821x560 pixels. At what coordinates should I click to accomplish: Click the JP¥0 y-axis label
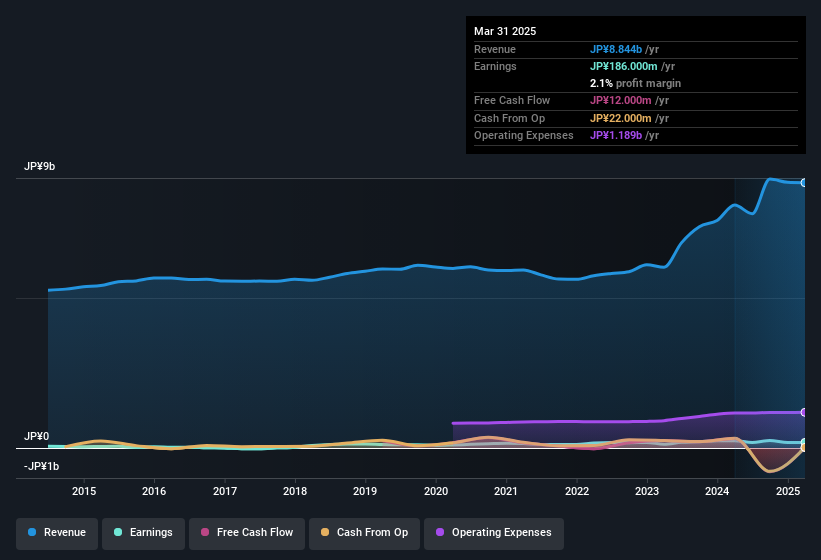36,436
